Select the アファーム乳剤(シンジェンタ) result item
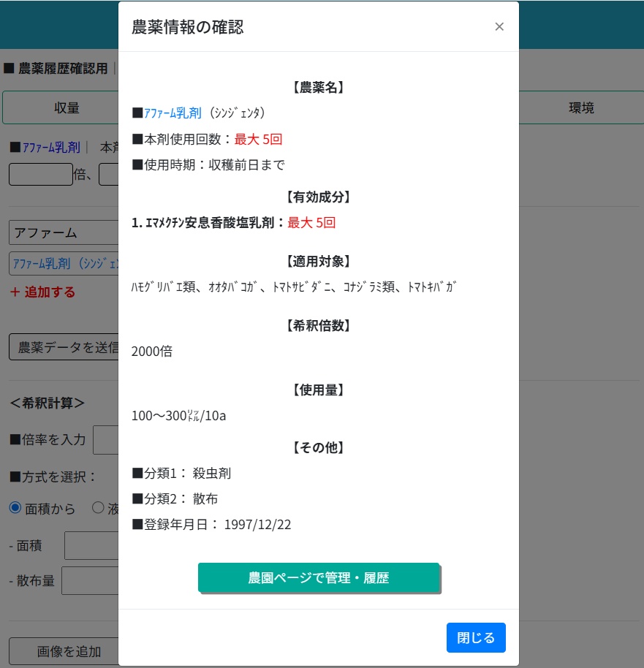 click(64, 264)
